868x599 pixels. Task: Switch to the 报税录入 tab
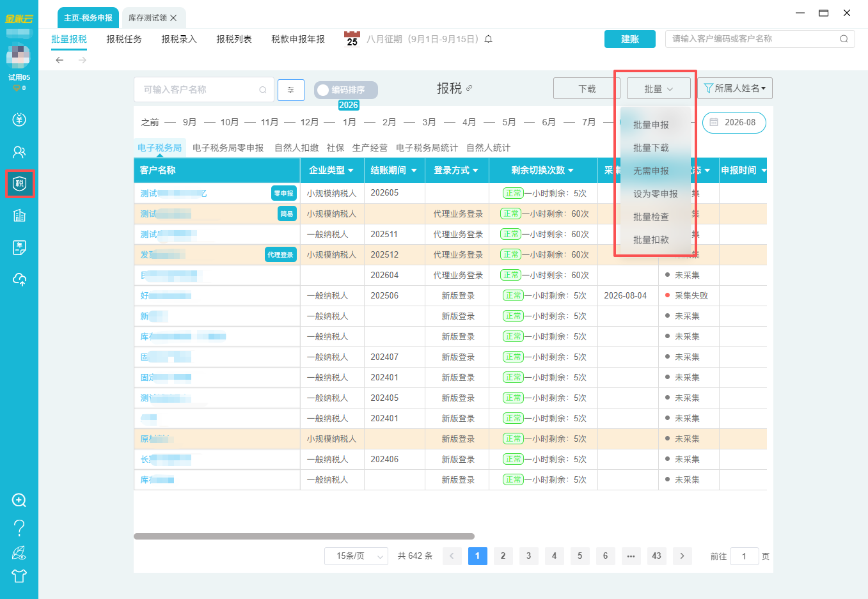[x=179, y=39]
